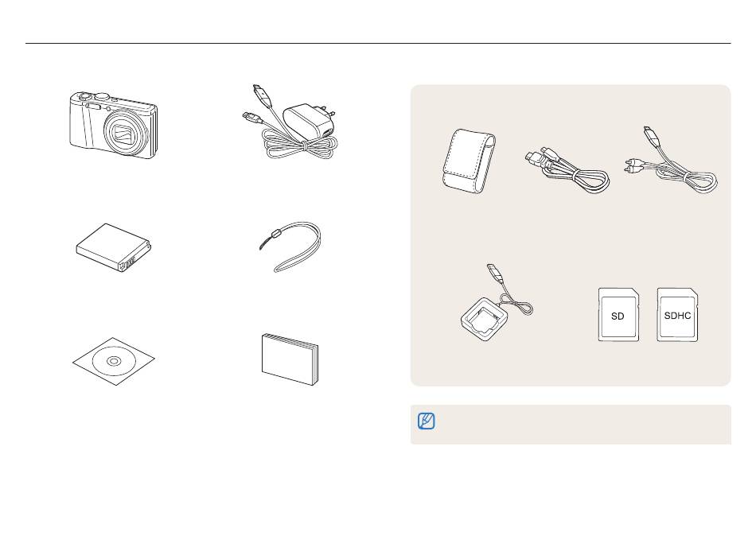Select the quick start manual booklet
The image size is (756, 559).
290,359
